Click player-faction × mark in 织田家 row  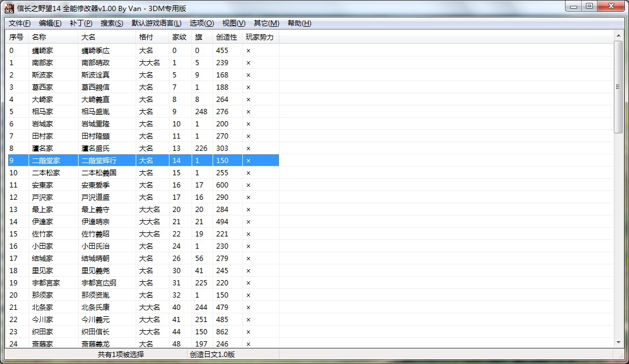click(x=248, y=332)
